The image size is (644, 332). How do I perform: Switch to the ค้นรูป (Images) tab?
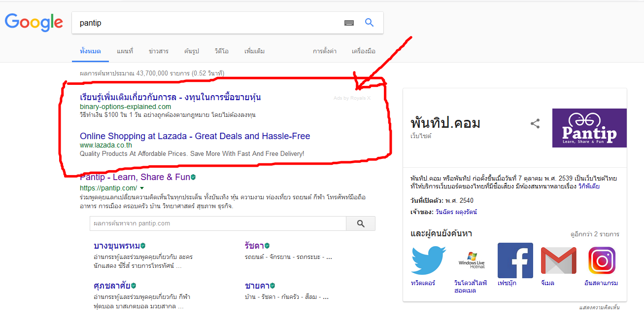point(192,51)
